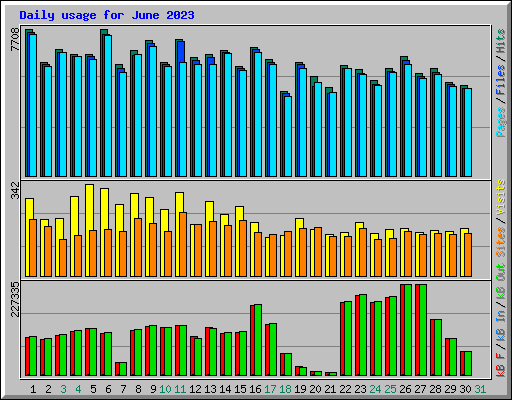512x400 pixels.
Task: Click day label 12 on the x-axis
Action: point(195,389)
